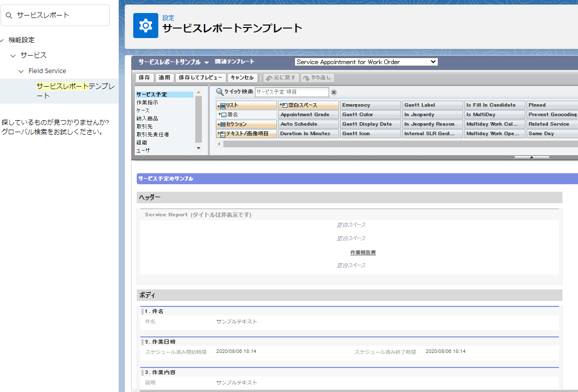578x392 pixels.
Task: Select the 署名 palette element
Action: [247, 115]
